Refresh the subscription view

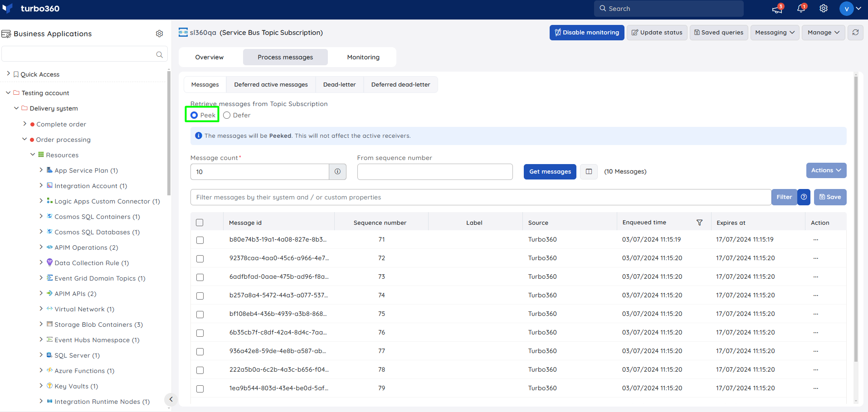[855, 33]
